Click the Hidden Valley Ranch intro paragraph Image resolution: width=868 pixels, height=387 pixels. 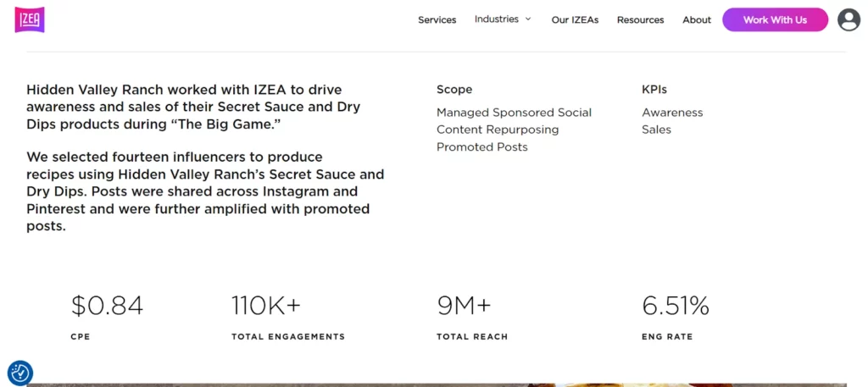pyautogui.click(x=193, y=107)
